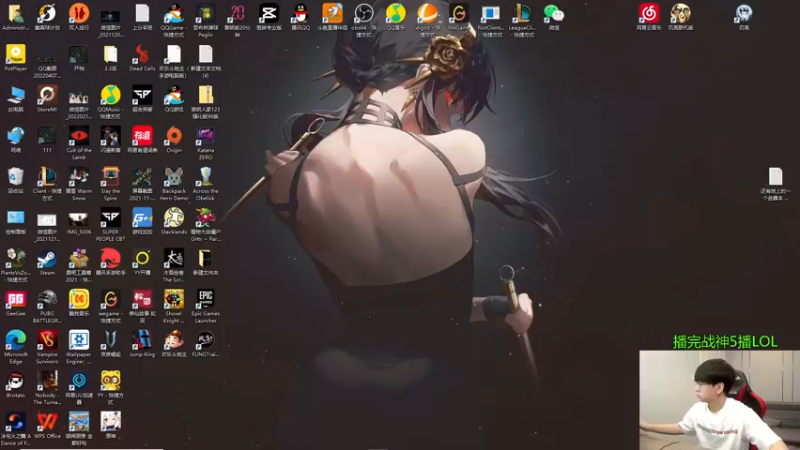Viewport: 800px width, 450px height.
Task: Launch the Stacklands game shortcut
Action: (173, 218)
